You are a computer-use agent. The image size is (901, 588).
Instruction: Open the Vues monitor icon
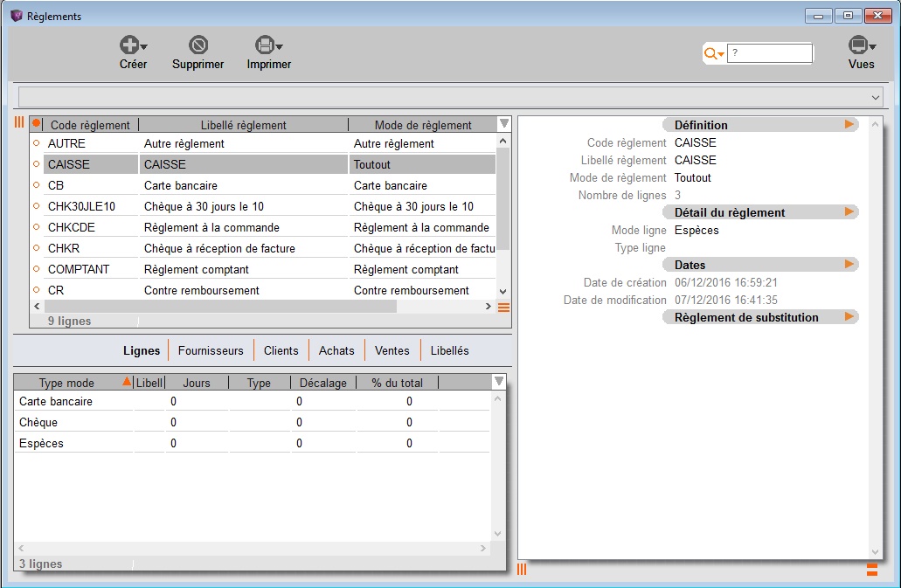tap(858, 45)
